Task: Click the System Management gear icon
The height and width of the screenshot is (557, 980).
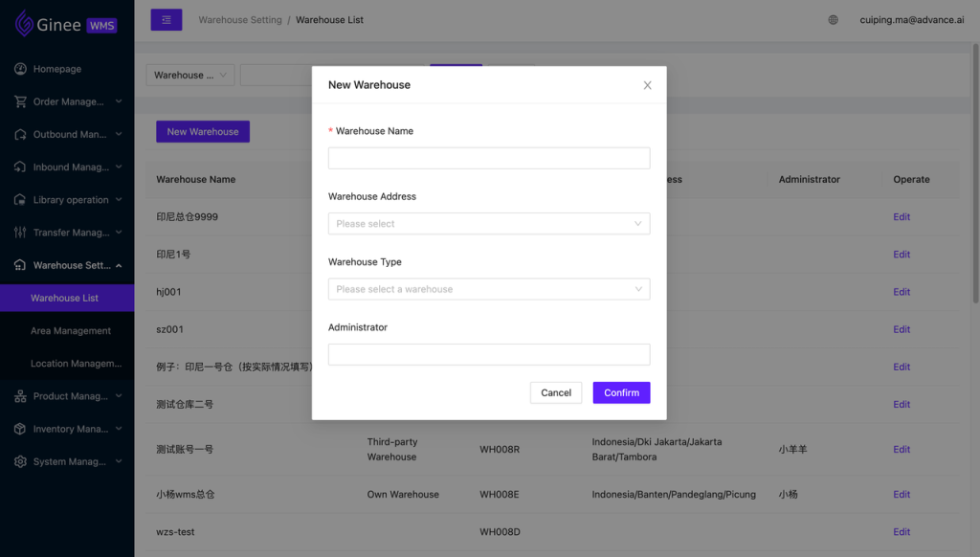Action: (x=20, y=461)
